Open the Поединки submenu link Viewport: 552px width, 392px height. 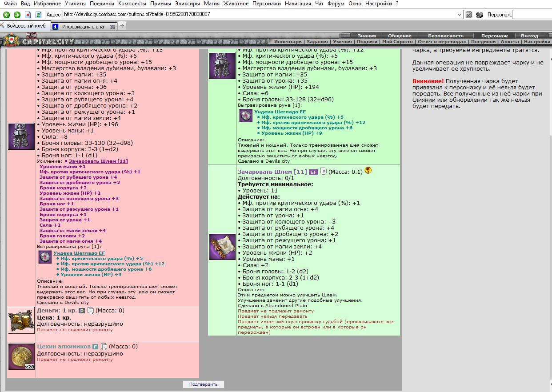pos(483,41)
